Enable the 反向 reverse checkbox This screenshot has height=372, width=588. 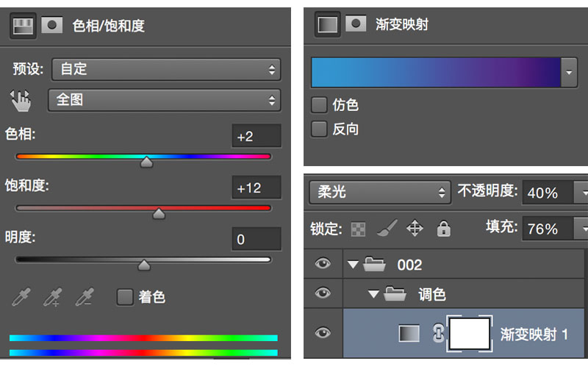pos(319,129)
